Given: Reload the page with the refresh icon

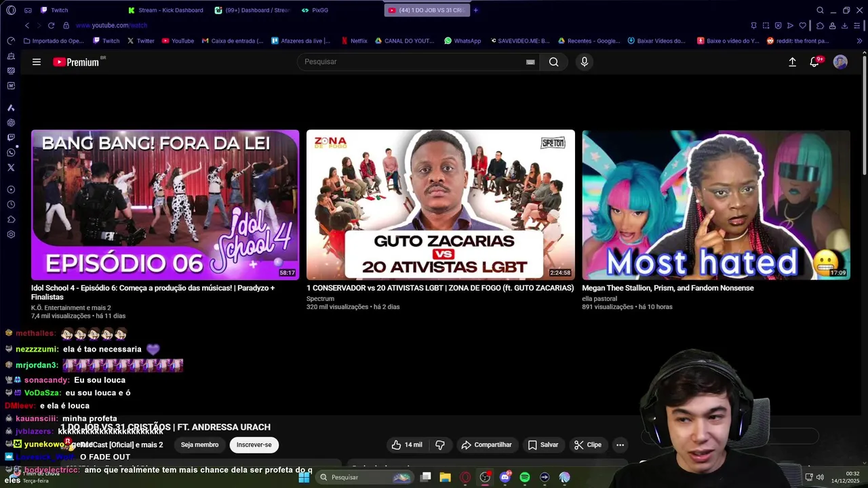Looking at the screenshot, I should coord(51,25).
